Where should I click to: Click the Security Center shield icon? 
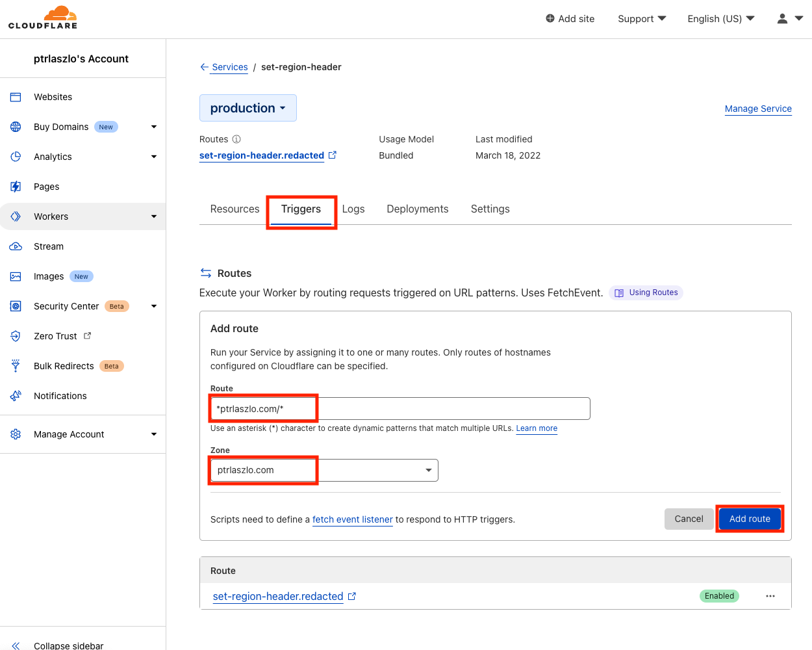pos(16,306)
